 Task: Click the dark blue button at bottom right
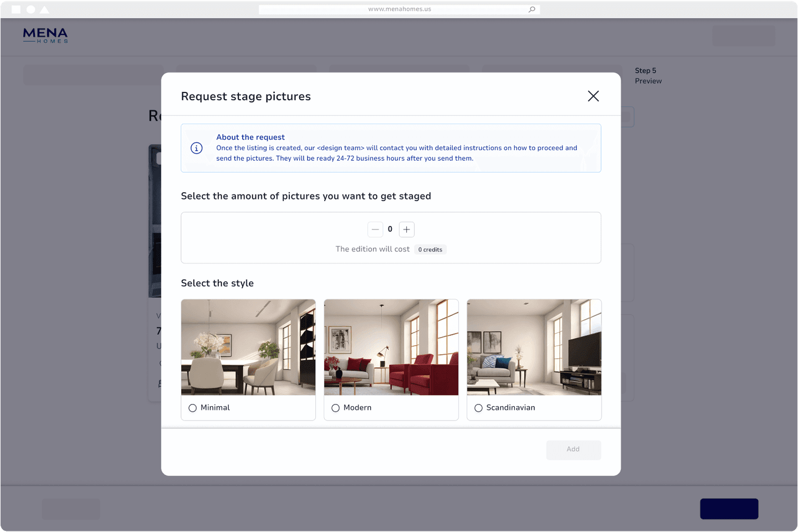coord(729,509)
